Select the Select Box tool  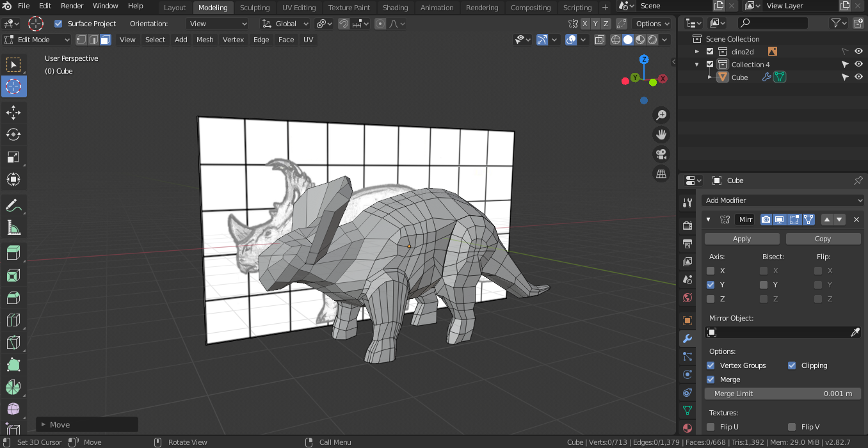13,64
